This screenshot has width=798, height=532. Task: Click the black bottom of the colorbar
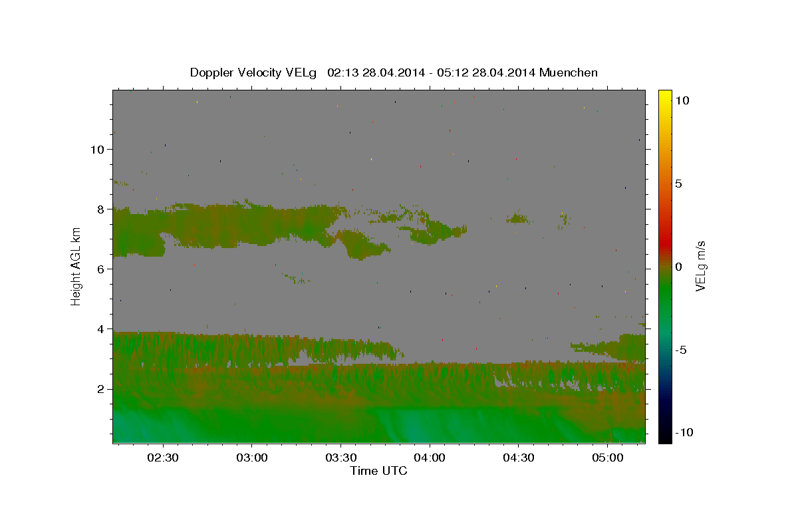pos(665,436)
